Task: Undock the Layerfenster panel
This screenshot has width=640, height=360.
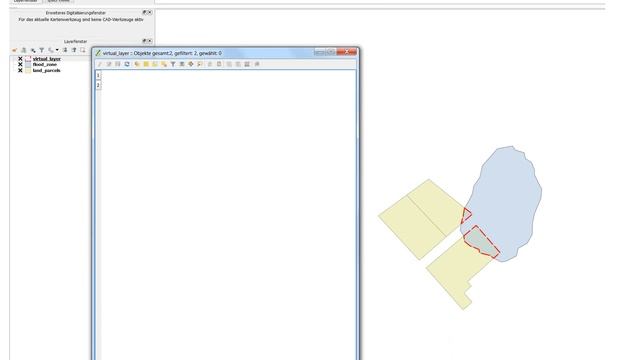Action: coord(144,41)
